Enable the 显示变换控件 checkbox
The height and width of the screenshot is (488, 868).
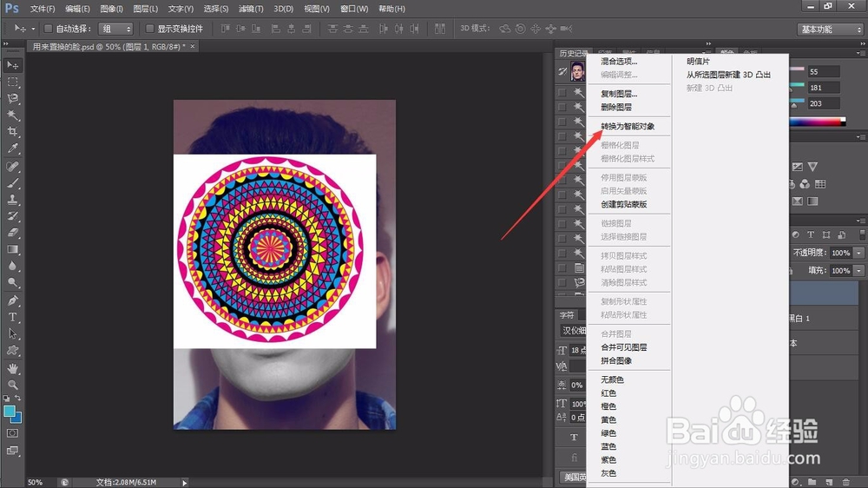coord(149,29)
